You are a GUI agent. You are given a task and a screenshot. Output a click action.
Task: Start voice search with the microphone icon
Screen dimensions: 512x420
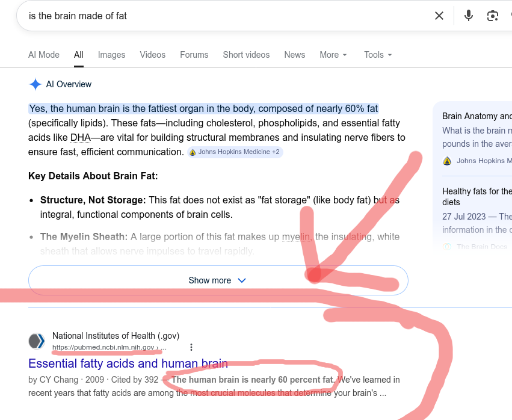click(x=469, y=16)
